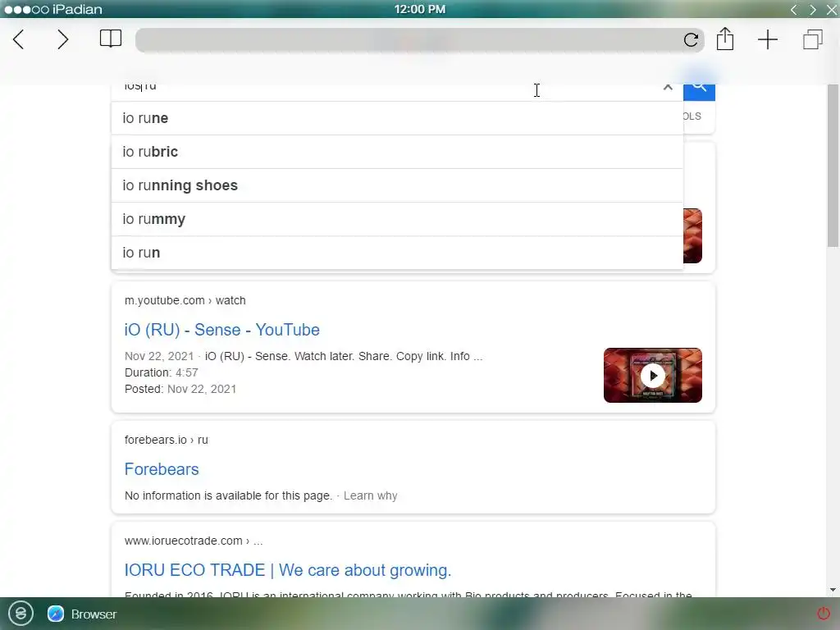Screen dimensions: 840x630
Task: Click the www.ioruecotrade.com breadcrumb
Action: [x=194, y=541]
